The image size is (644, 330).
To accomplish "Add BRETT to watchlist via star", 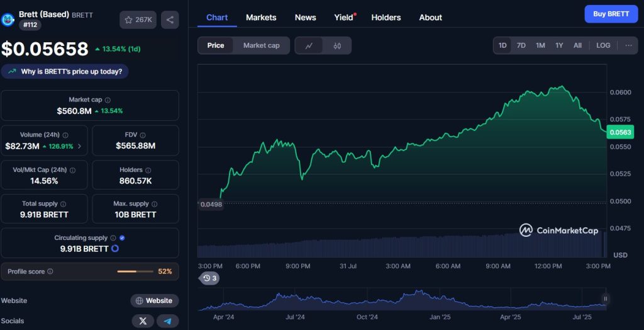I will coord(138,20).
